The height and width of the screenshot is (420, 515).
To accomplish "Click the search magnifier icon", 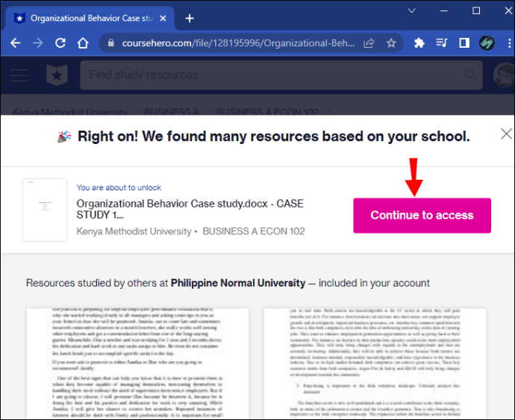I will pyautogui.click(x=470, y=75).
